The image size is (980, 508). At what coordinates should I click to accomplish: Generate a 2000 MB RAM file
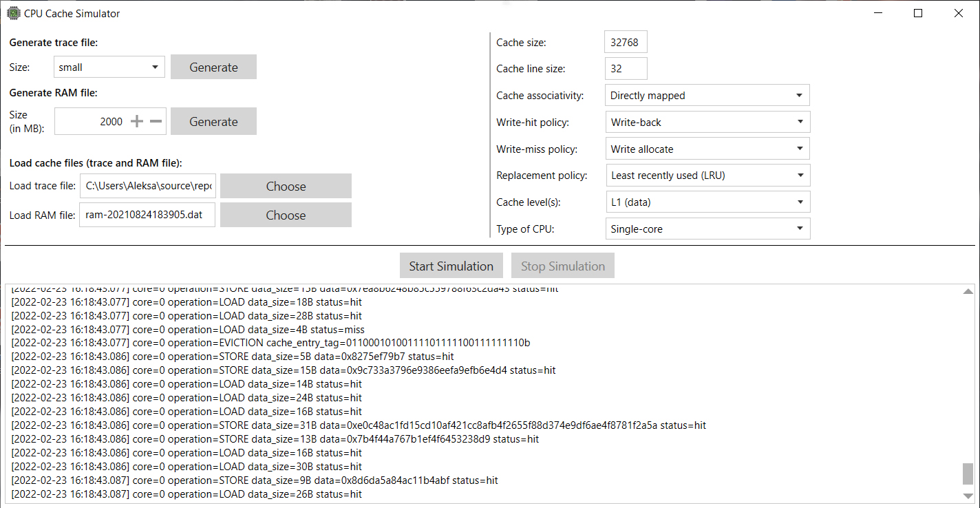tap(213, 121)
